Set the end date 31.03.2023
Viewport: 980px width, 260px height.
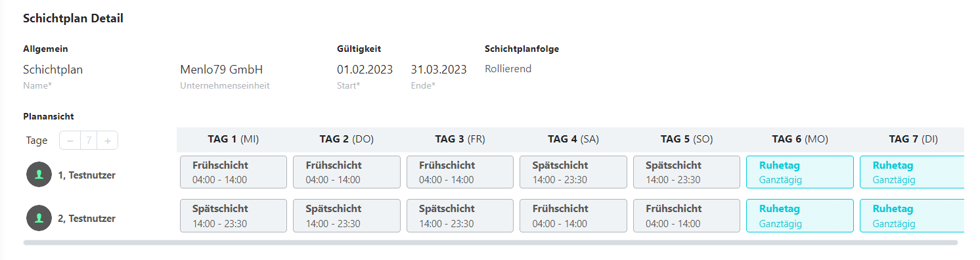click(439, 70)
